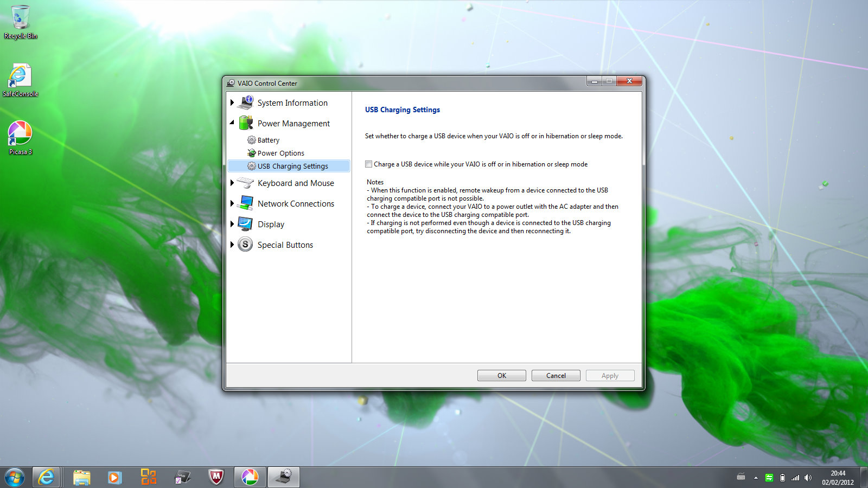The image size is (868, 488).
Task: Open Windows Explorer from the taskbar
Action: (x=82, y=477)
